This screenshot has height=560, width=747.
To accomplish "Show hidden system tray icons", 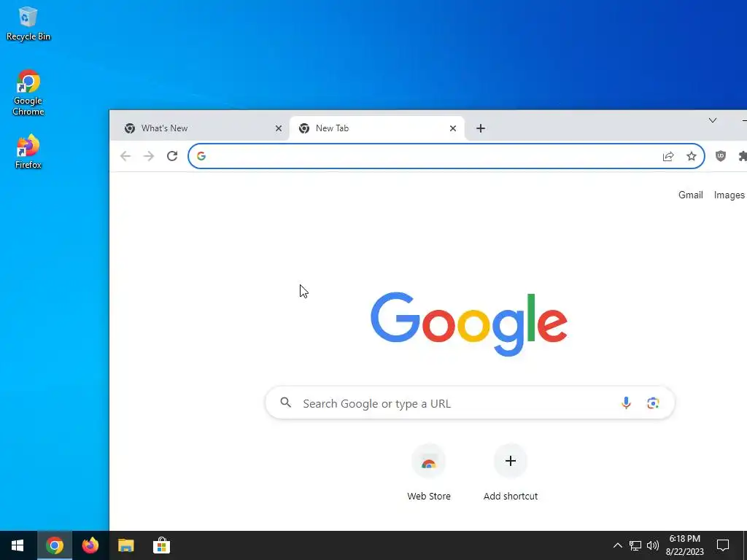I will click(x=617, y=545).
